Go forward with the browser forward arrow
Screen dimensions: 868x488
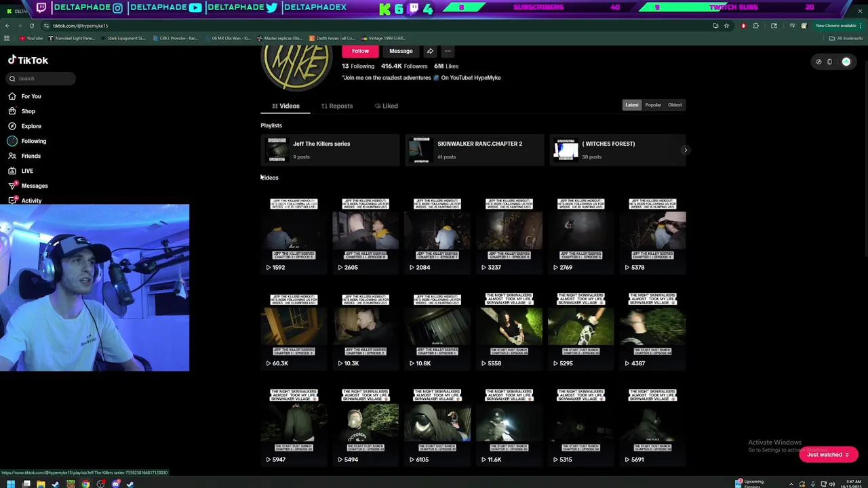[x=19, y=26]
